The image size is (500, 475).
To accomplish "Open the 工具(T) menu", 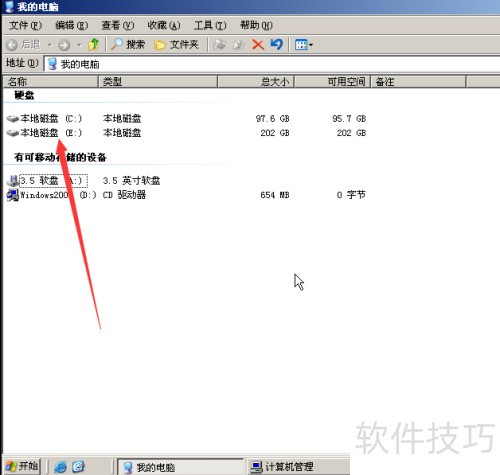I will pyautogui.click(x=210, y=25).
